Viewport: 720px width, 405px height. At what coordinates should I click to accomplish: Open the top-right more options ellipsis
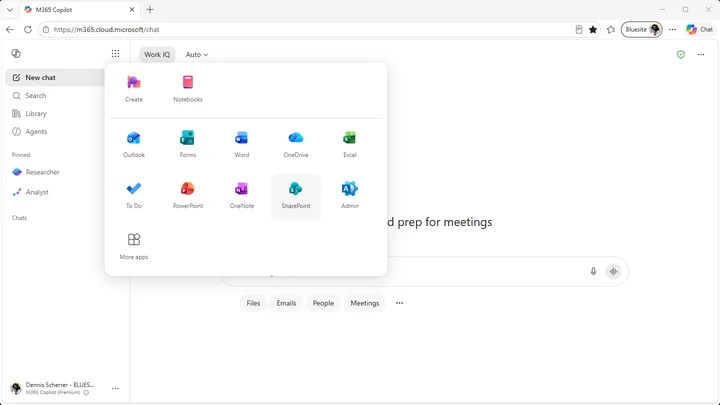click(x=701, y=55)
